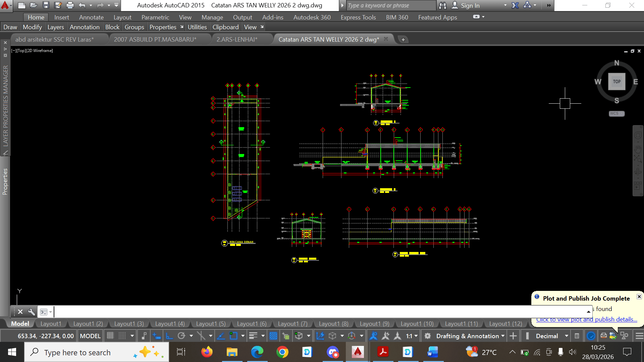The width and height of the screenshot is (644, 362).
Task: Open Google Chrome from the taskbar
Action: [x=282, y=352]
